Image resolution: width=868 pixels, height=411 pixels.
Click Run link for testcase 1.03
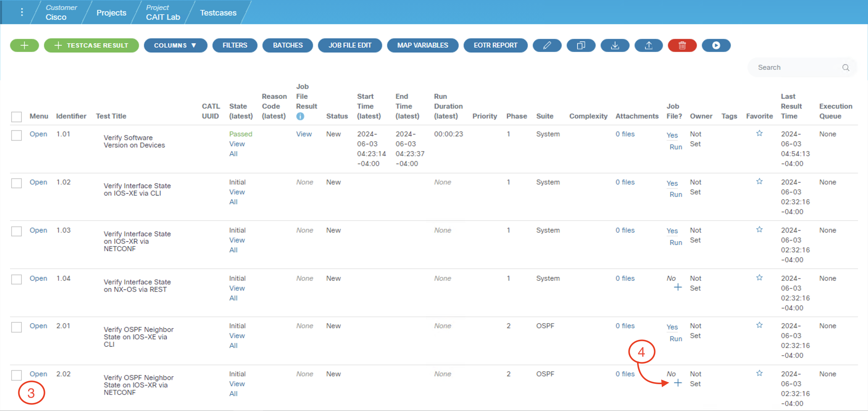[676, 243]
